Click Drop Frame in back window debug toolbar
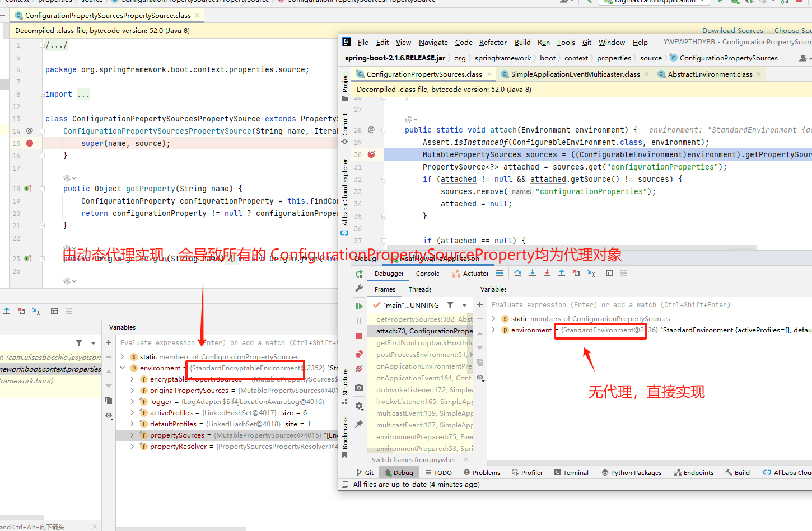This screenshot has height=531, width=812. [x=21, y=311]
